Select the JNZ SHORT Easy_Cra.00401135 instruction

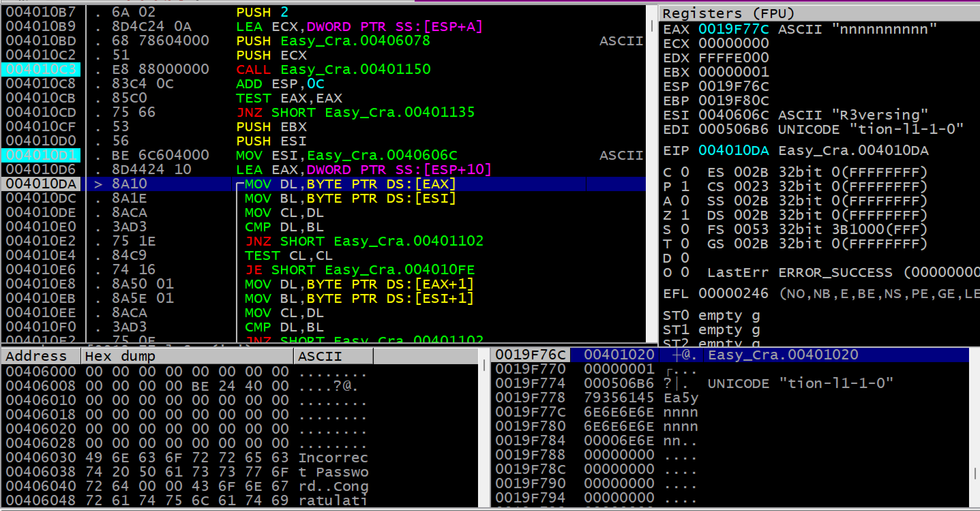coord(355,112)
